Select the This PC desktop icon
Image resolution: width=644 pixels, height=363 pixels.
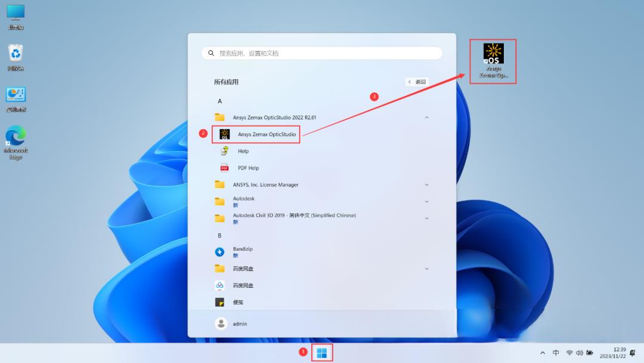[x=16, y=17]
